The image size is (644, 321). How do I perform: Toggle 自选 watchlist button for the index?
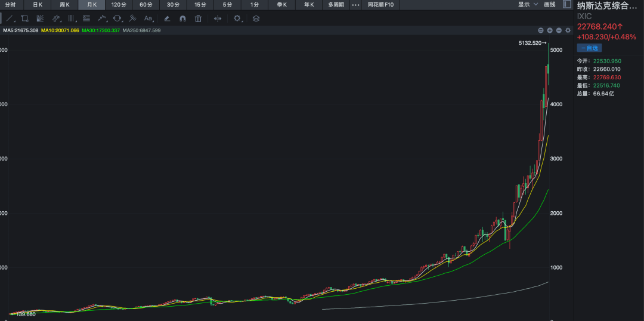(x=589, y=48)
